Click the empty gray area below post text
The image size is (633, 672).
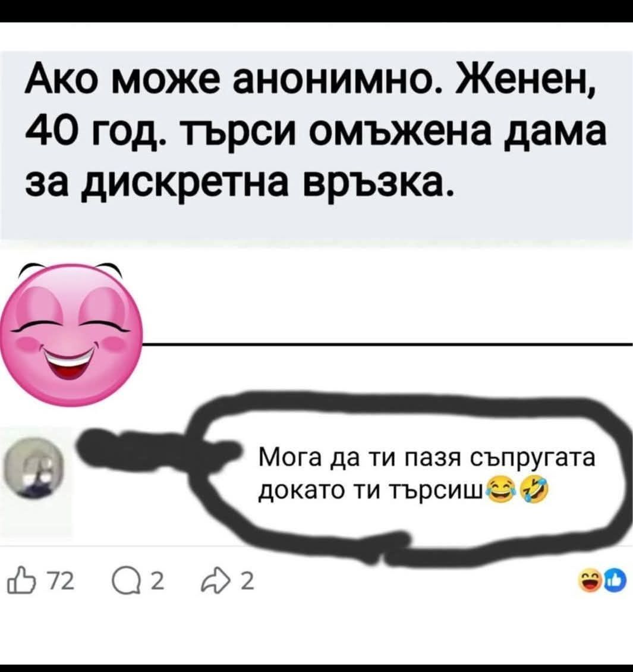click(x=316, y=223)
